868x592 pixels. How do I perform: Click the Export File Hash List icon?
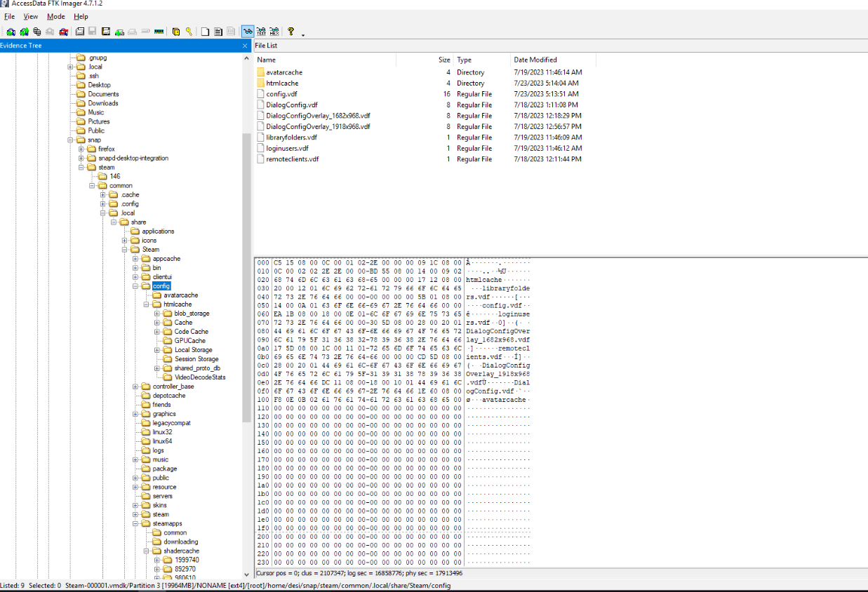[x=218, y=32]
